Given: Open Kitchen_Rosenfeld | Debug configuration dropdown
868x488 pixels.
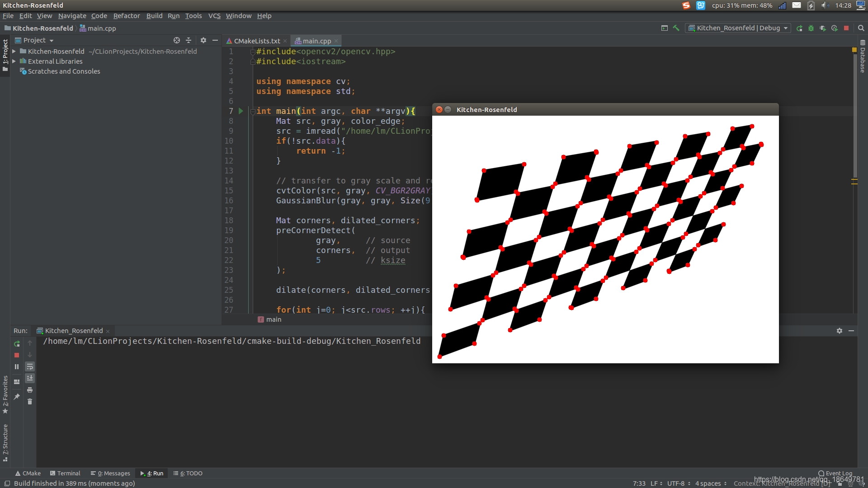Looking at the screenshot, I should (738, 28).
